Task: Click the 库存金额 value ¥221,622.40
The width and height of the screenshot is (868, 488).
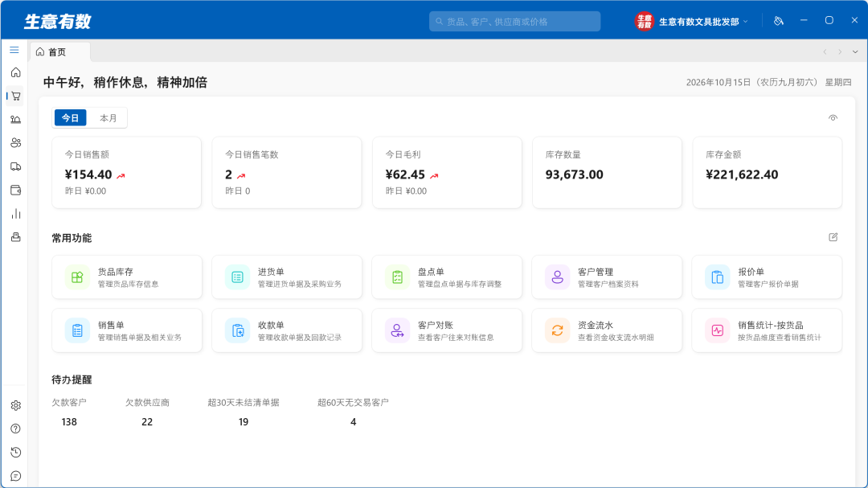Action: 742,174
